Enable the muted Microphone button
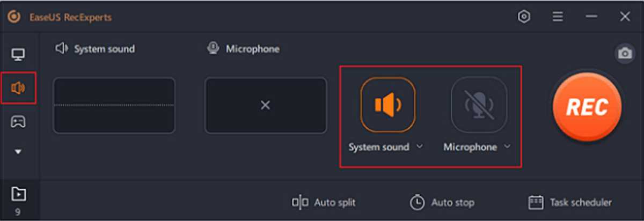 pos(479,105)
